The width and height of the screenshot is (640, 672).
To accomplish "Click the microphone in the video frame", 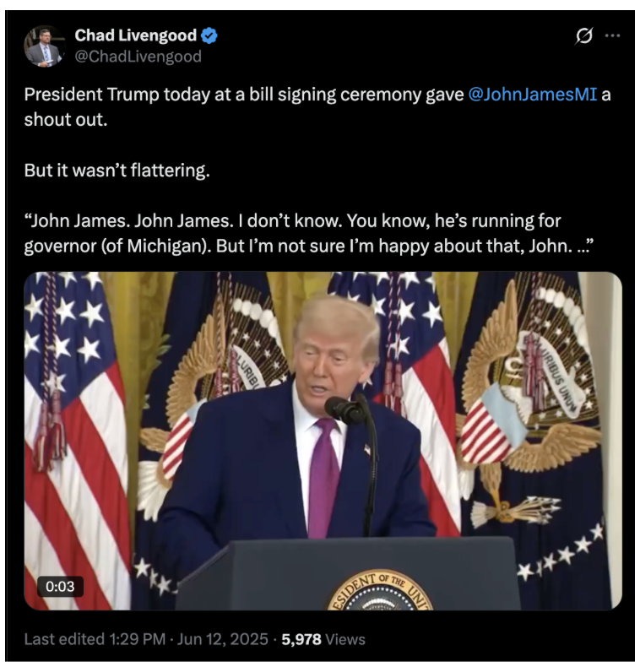I will point(344,409).
